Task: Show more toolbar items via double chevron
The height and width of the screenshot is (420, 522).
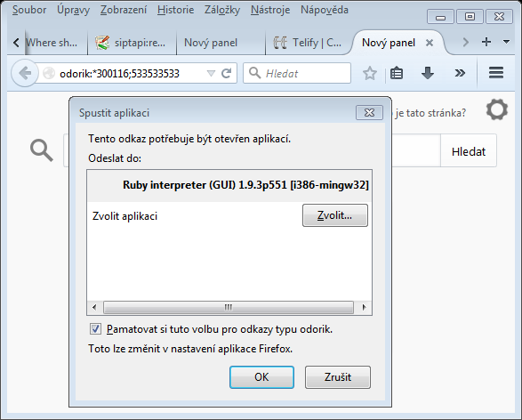Action: click(x=460, y=73)
